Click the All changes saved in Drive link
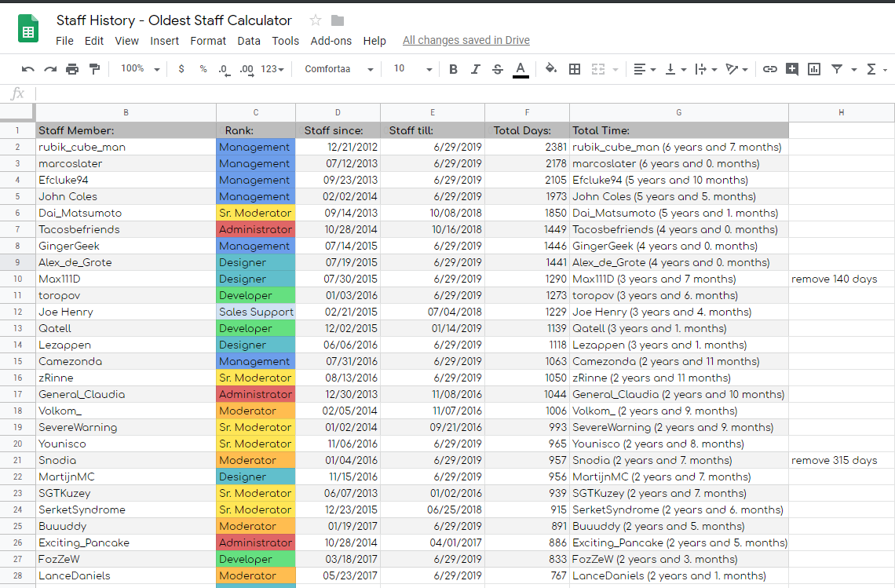895x588 pixels. click(466, 41)
